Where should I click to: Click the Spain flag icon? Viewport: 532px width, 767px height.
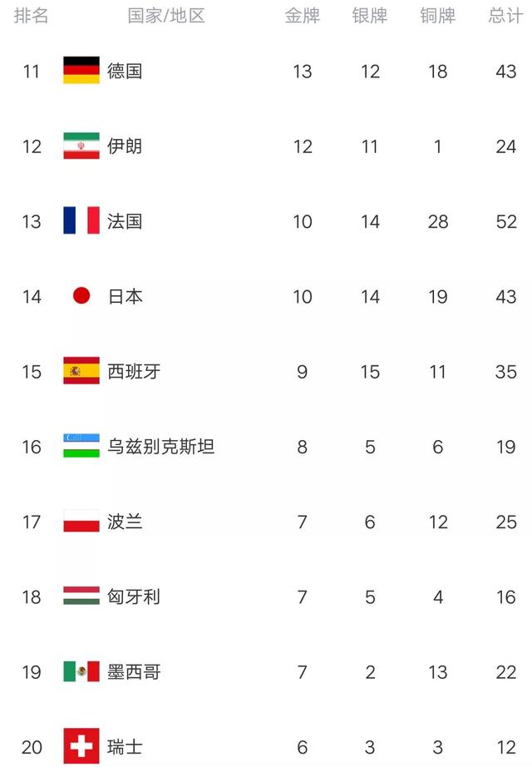[x=81, y=371]
